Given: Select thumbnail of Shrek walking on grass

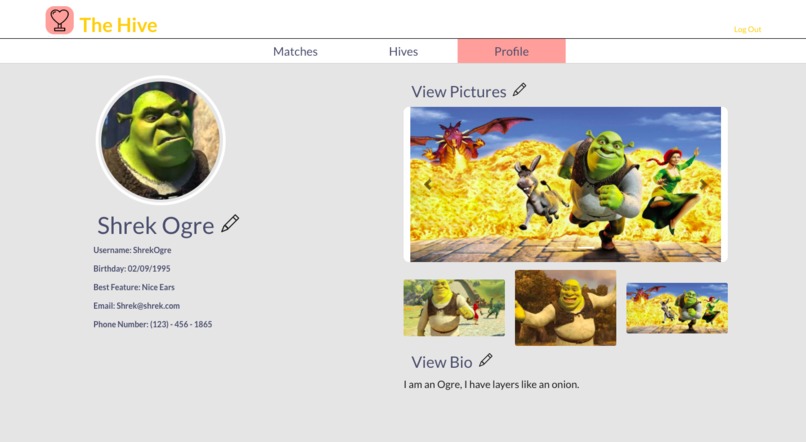Looking at the screenshot, I should click(454, 308).
